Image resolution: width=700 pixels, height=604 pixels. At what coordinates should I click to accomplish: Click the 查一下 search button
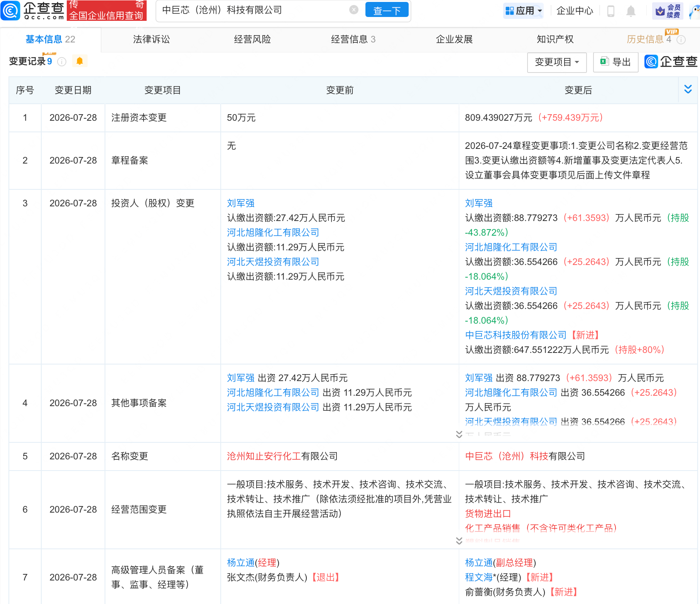coord(387,10)
